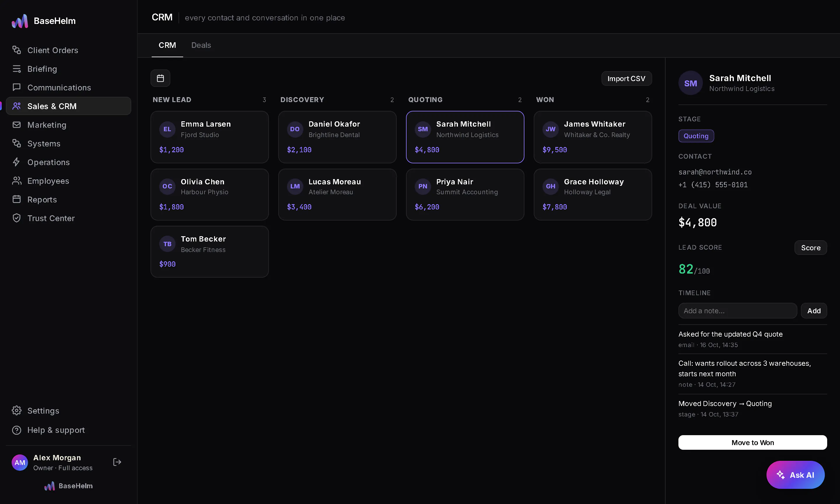Click the large SM avatar in detail panel
Viewport: 840px width, 504px height.
(690, 83)
